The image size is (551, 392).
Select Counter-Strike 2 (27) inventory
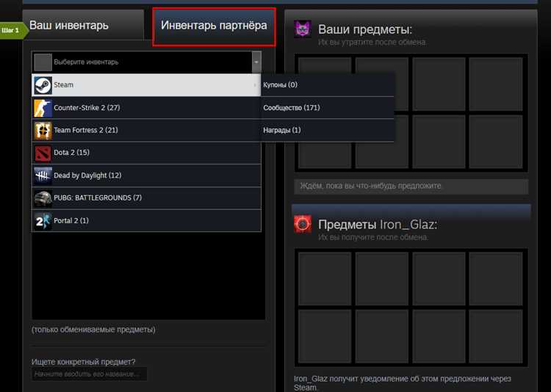coord(146,107)
